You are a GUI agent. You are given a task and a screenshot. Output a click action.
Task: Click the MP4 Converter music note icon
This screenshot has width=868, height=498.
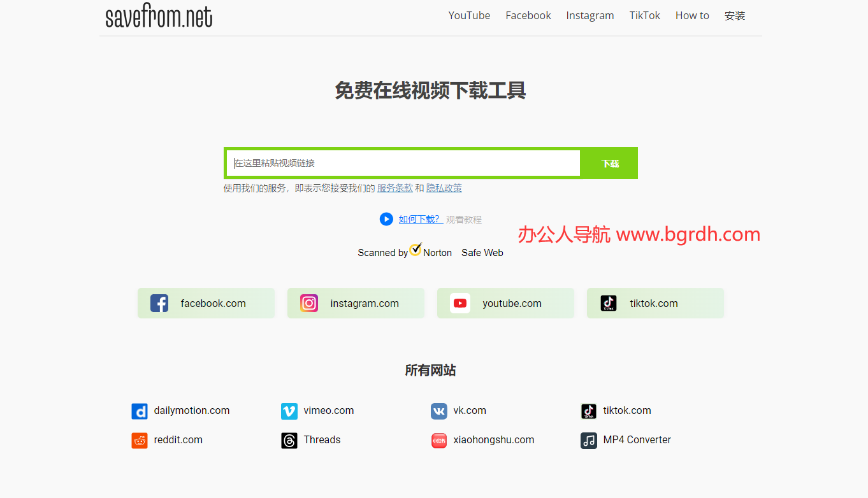tap(589, 441)
